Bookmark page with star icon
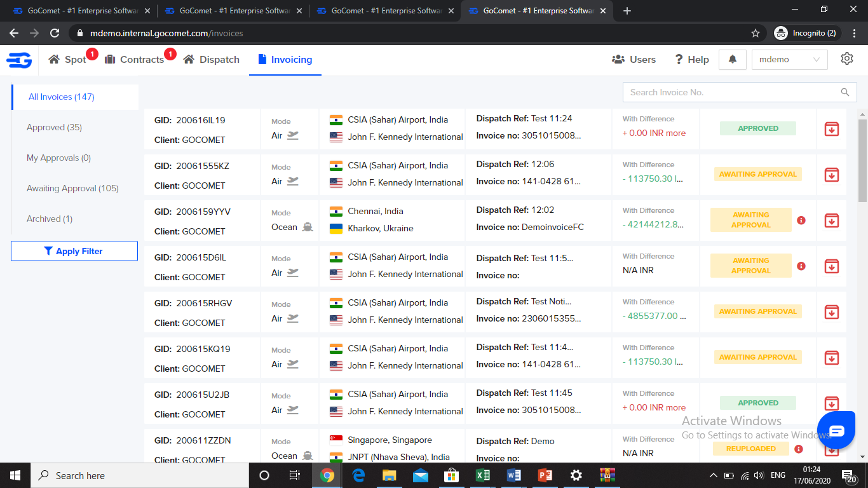 tap(756, 33)
